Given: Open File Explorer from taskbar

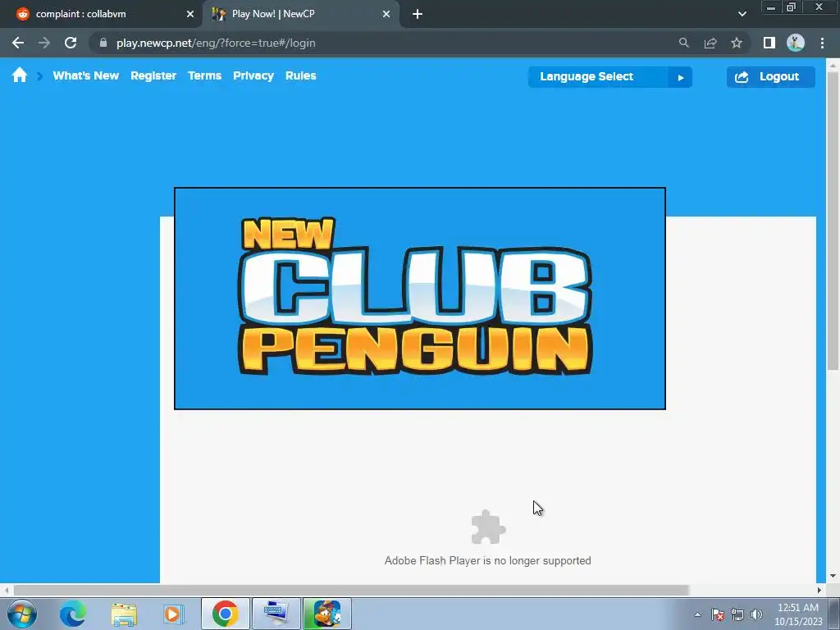Looking at the screenshot, I should point(124,614).
